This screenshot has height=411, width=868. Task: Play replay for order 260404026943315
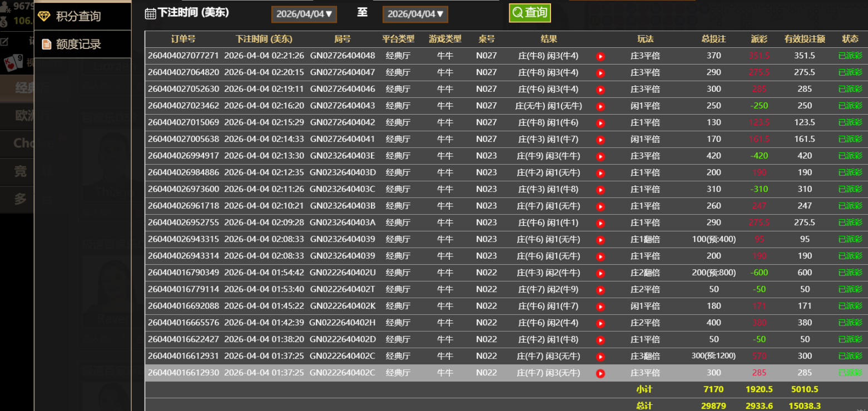point(601,240)
